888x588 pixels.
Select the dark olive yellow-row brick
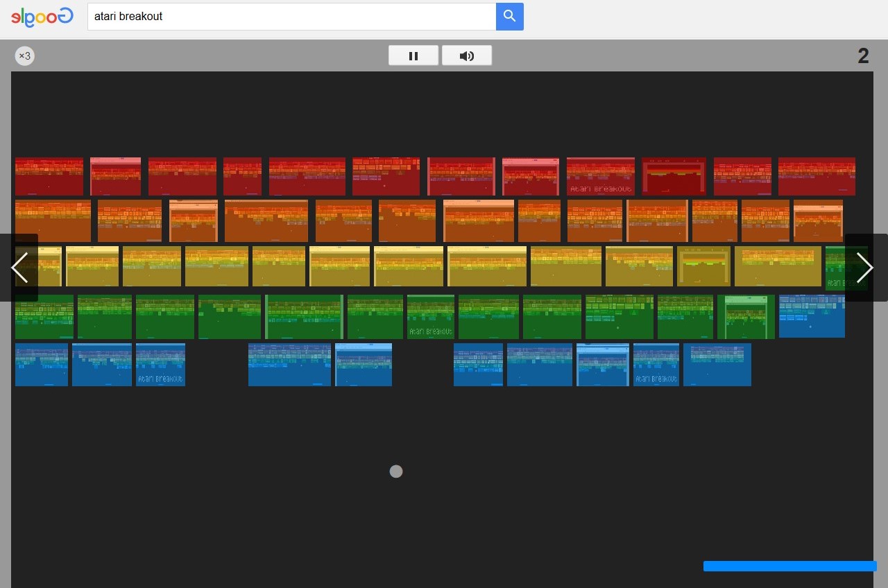tap(703, 266)
